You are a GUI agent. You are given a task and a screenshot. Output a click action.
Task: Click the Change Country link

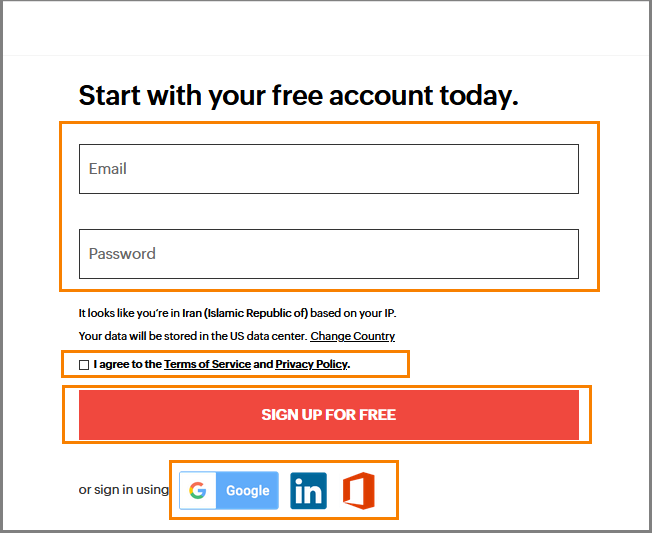[x=352, y=336]
